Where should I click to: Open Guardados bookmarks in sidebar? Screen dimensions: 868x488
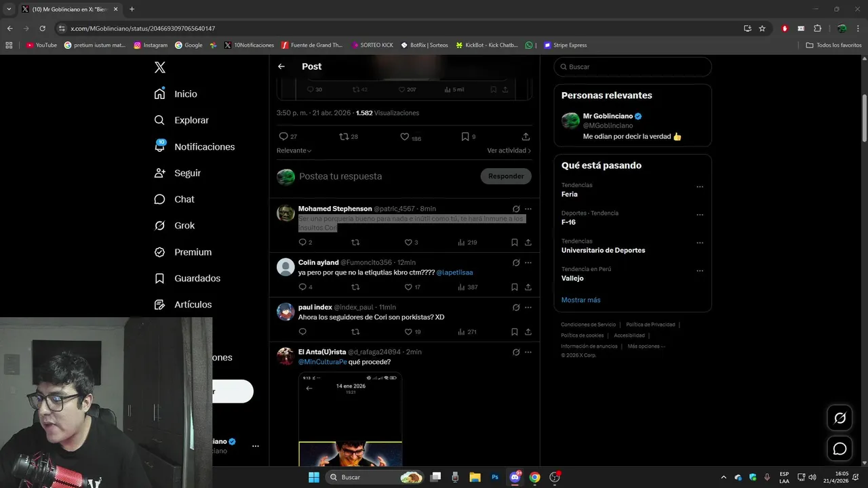pos(187,279)
